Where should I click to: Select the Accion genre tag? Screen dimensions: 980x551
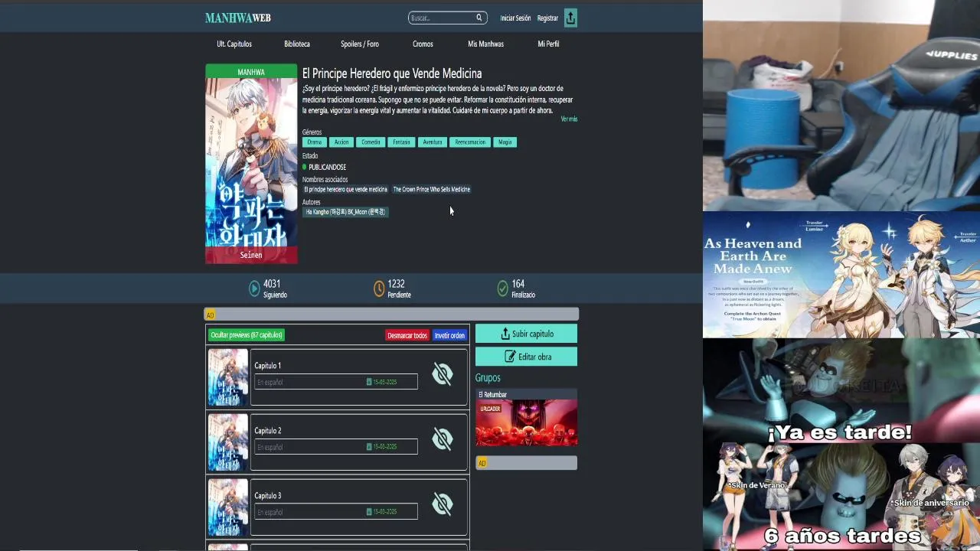click(341, 142)
